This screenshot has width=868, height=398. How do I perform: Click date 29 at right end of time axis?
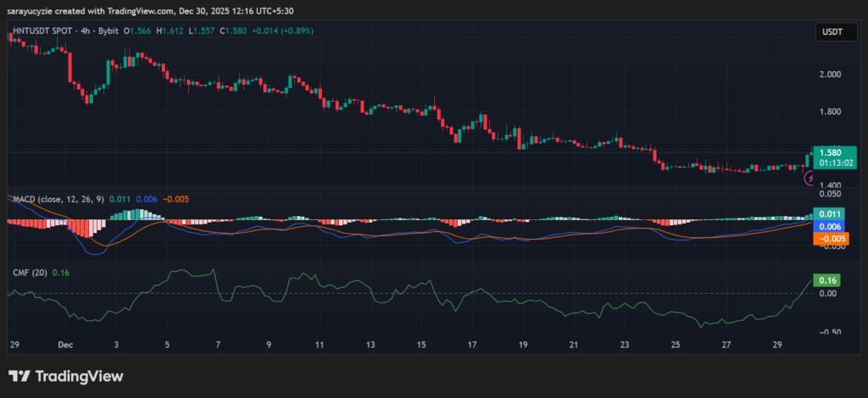pos(777,345)
